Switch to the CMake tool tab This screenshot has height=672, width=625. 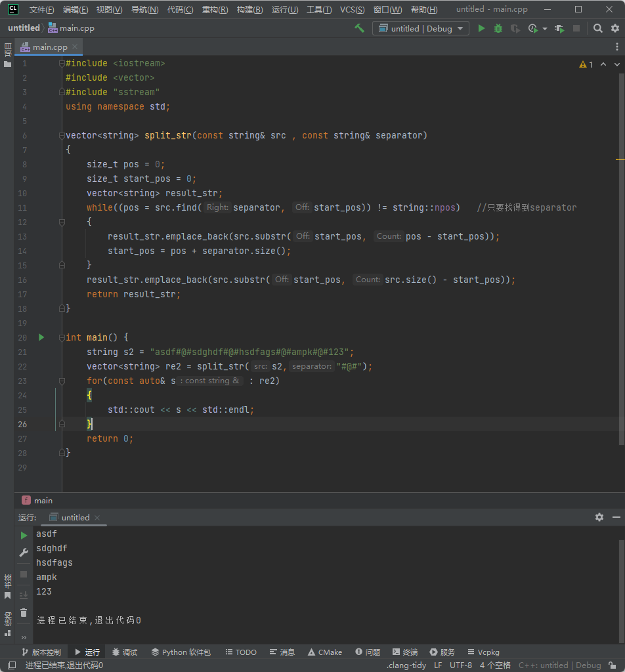(x=324, y=652)
